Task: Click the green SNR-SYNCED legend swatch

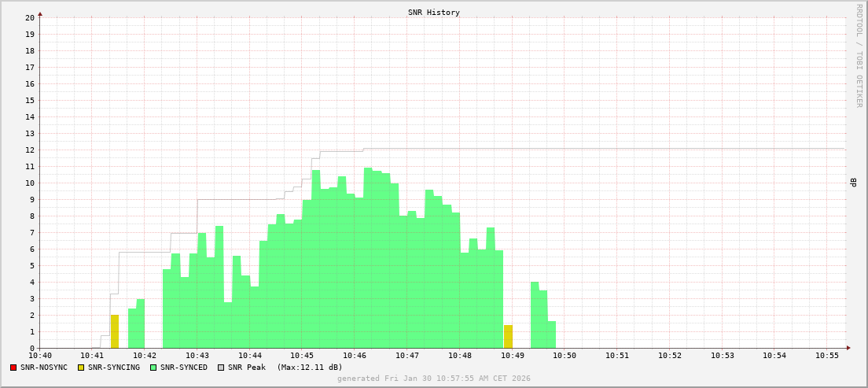Action: tap(153, 368)
